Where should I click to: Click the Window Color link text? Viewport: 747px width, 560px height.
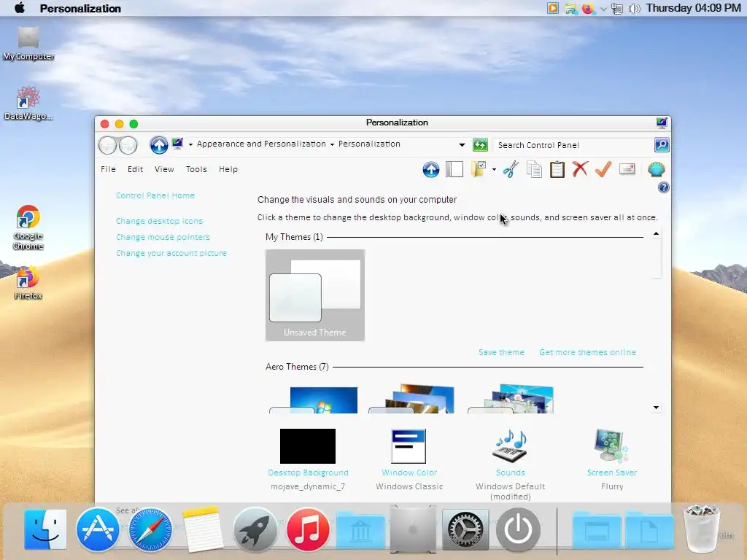(x=409, y=472)
